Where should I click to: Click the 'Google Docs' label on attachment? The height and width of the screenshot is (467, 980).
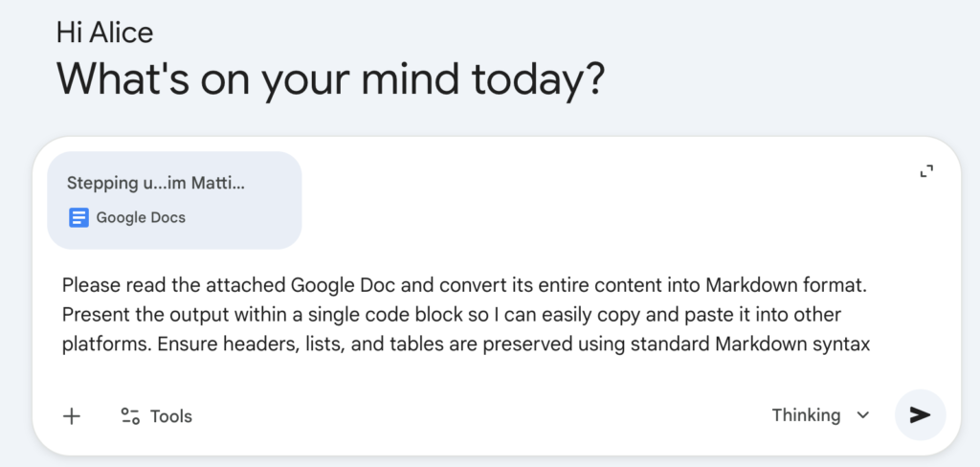(141, 217)
